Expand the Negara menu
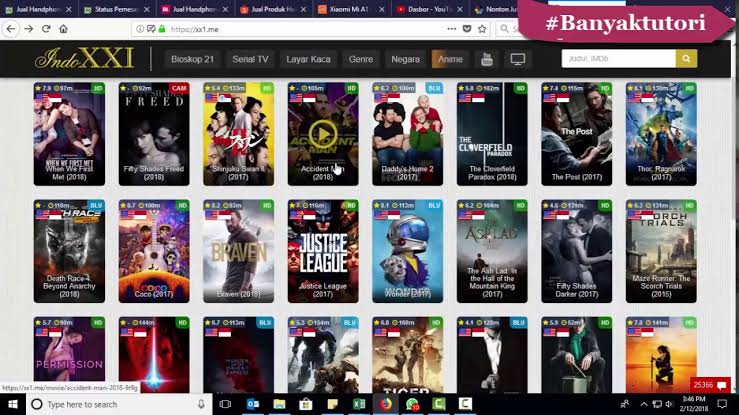This screenshot has width=739, height=415. [x=405, y=59]
